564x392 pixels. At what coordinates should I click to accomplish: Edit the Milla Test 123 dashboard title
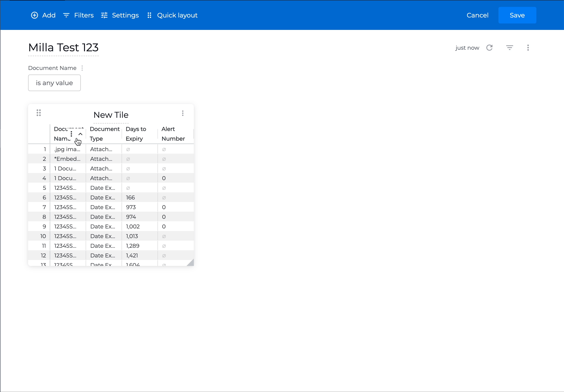[63, 48]
